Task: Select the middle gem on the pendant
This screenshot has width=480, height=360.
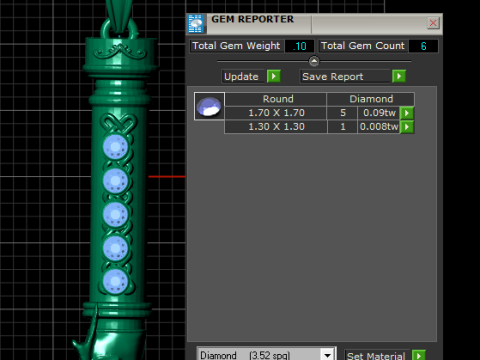Action: 115,214
